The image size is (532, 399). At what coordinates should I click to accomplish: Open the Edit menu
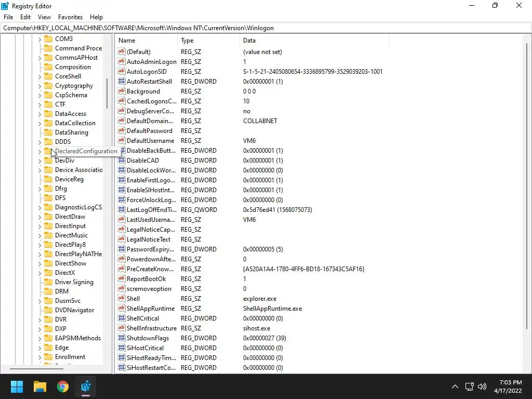[x=25, y=17]
